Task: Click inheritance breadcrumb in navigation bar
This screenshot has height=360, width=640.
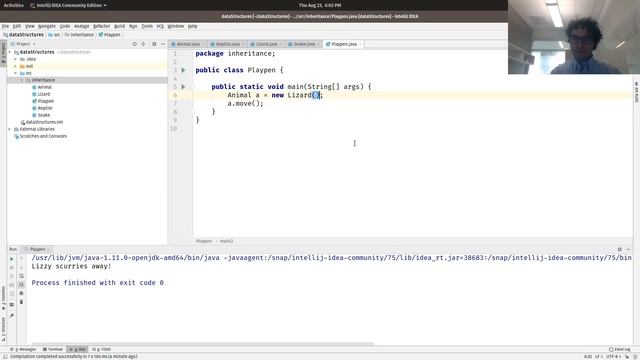Action: click(79, 35)
